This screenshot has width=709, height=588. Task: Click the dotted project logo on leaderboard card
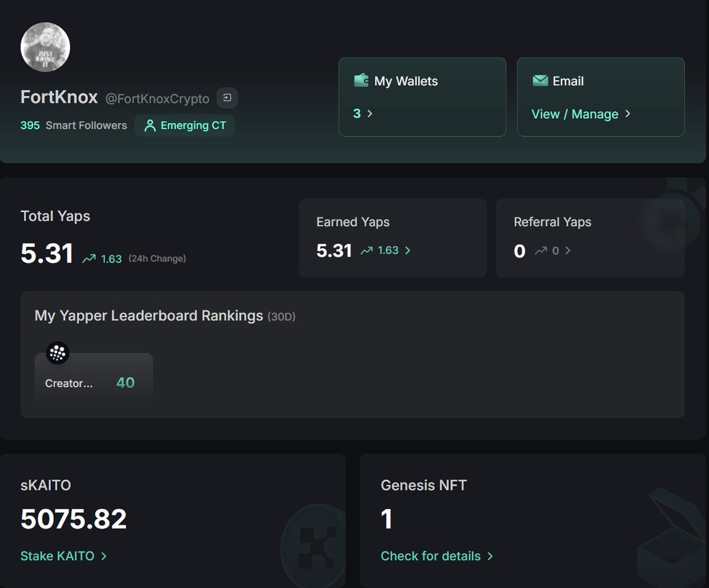(x=58, y=353)
